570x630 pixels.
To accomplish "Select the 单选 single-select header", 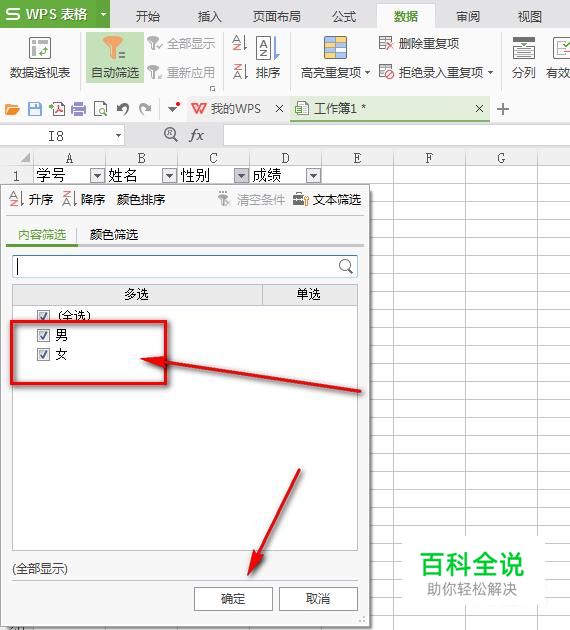I will coord(309,294).
